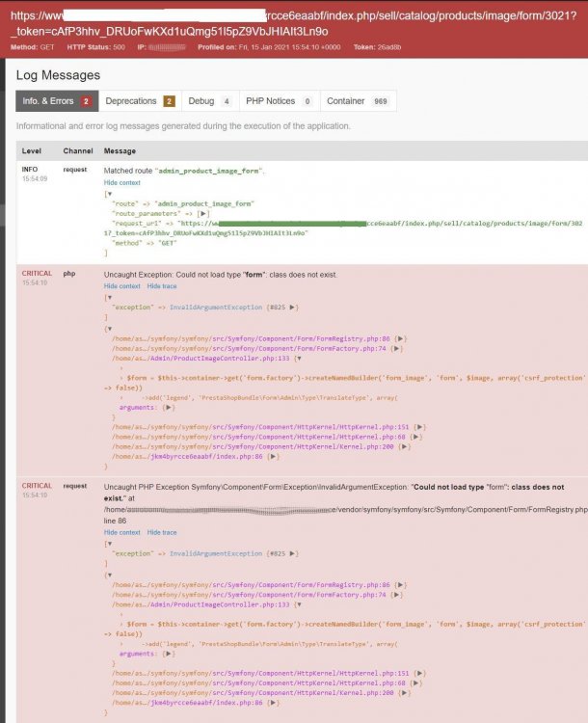
Task: Click the "method" => "GET" context line
Action: click(x=145, y=243)
